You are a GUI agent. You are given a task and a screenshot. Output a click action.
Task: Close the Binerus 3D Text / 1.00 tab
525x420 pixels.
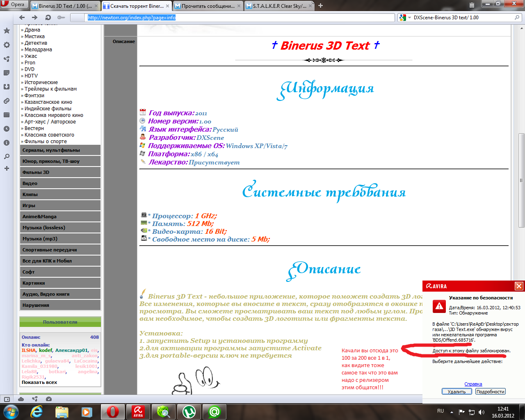click(96, 6)
